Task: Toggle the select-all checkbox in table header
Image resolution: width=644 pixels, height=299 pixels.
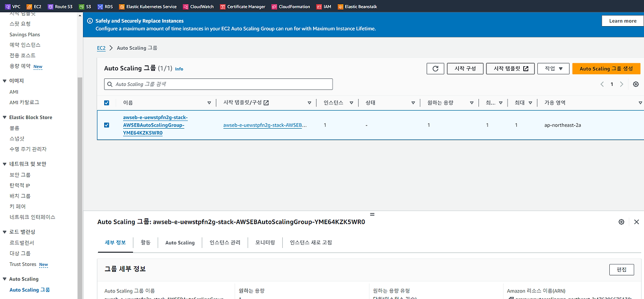Action: coord(106,103)
